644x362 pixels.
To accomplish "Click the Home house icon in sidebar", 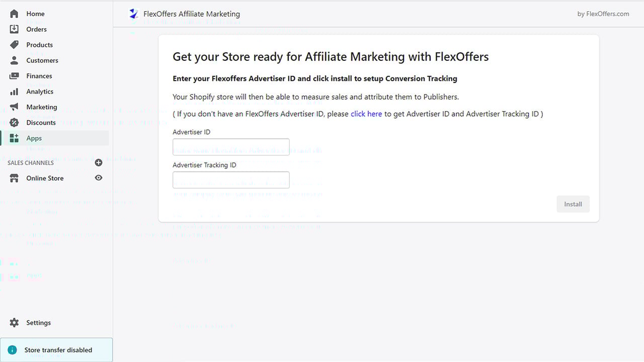I will tap(14, 14).
